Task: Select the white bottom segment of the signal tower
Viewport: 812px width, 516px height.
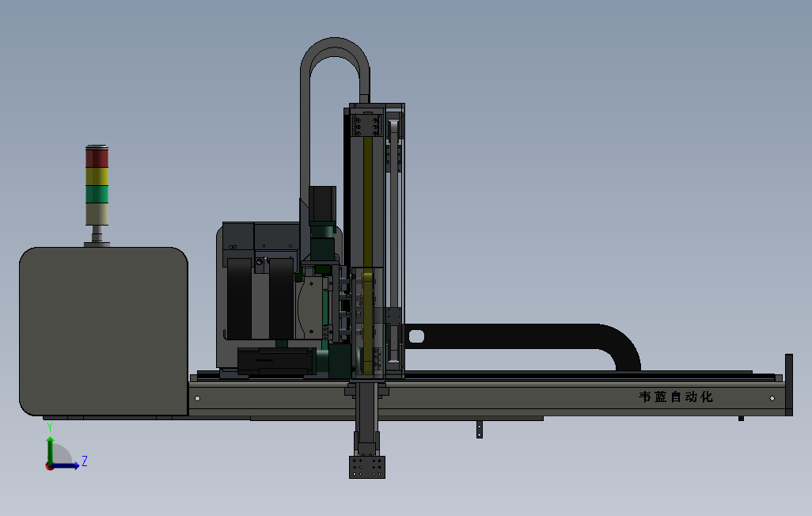Action: pyautogui.click(x=97, y=214)
